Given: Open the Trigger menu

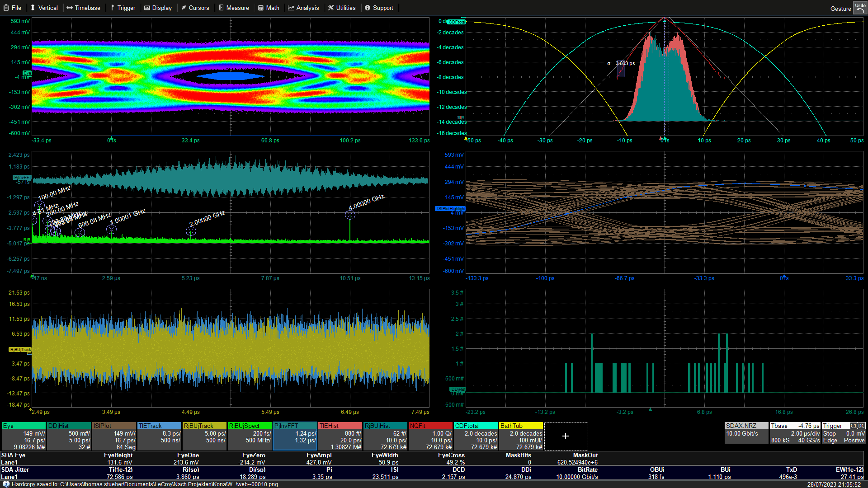Looking at the screenshot, I should tap(123, 8).
